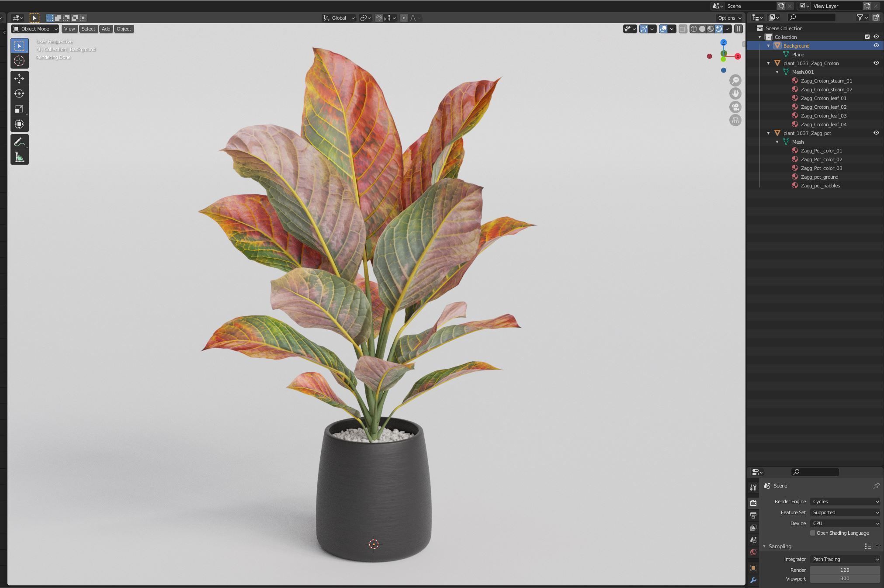Switch to rendered viewport shading
This screenshot has width=884, height=588.
click(719, 29)
